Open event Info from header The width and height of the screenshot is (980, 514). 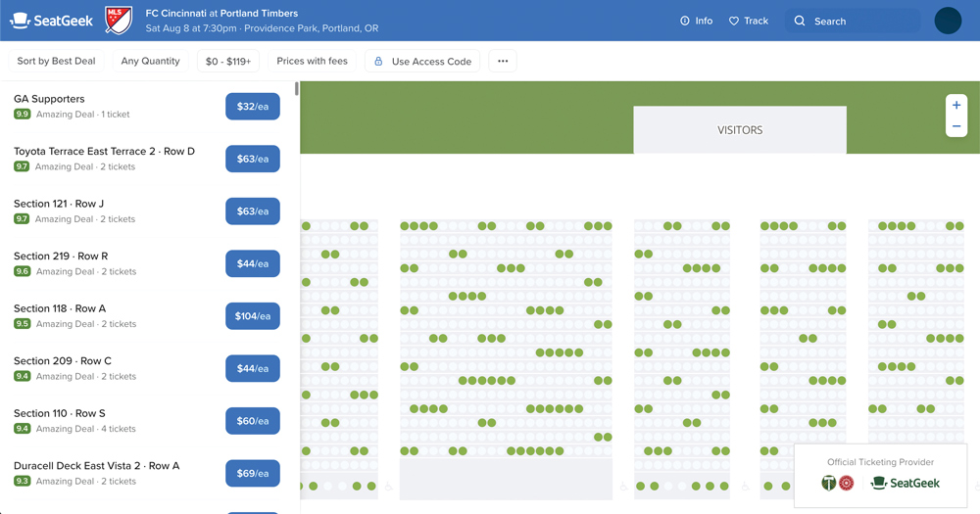click(696, 21)
